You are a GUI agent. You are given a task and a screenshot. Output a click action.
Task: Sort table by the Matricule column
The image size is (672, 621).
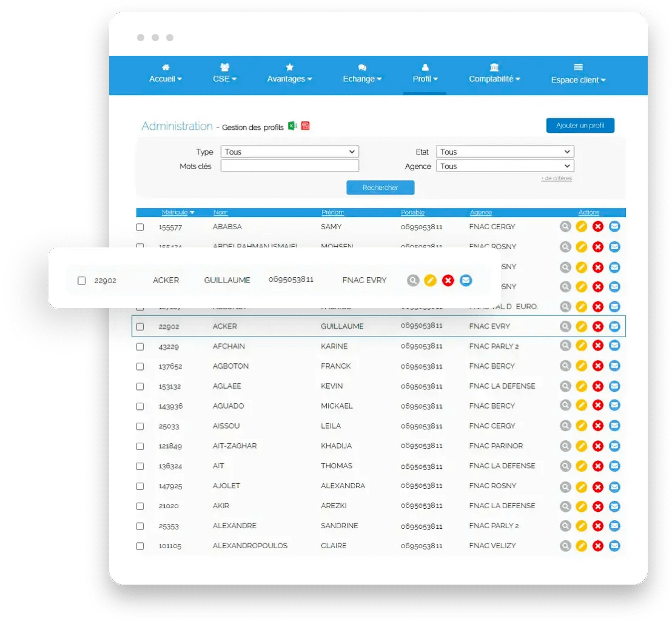coord(178,212)
